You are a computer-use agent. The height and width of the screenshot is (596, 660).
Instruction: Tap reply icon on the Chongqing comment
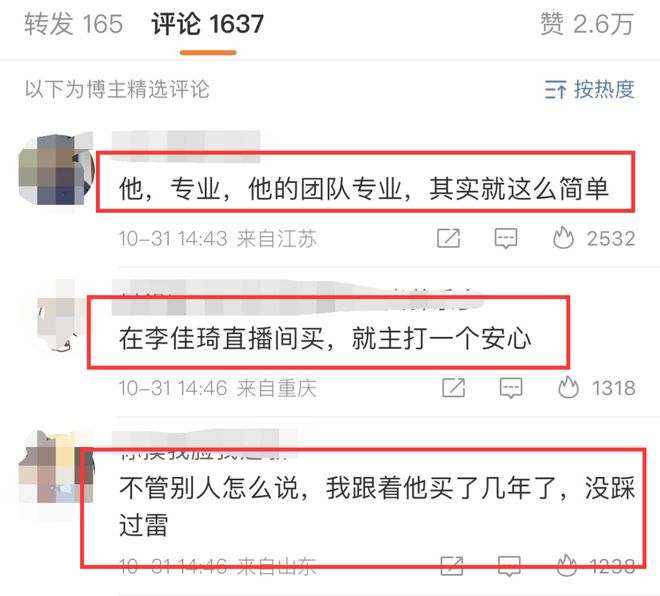(511, 388)
